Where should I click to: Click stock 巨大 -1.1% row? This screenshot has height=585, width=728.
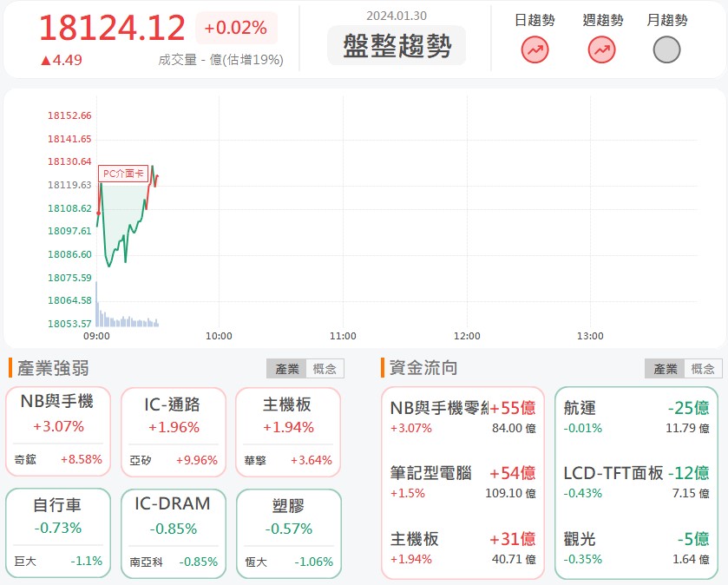[58, 561]
